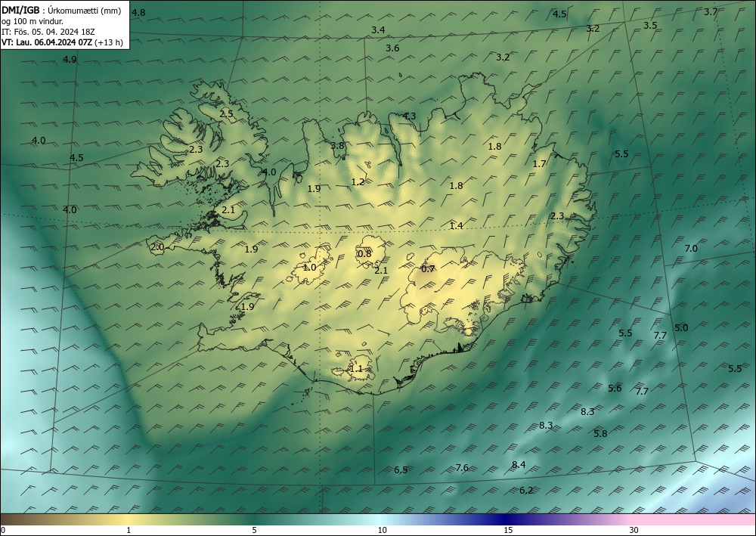Select the 6.2 value at the bottom
The height and width of the screenshot is (536, 756).
526,491
